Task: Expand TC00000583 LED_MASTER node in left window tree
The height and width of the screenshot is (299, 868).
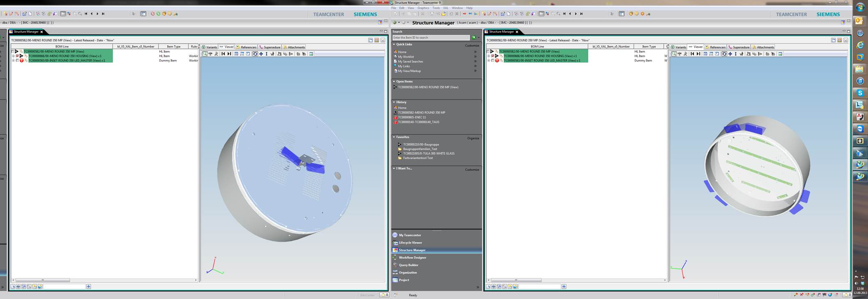Action: coord(13,60)
